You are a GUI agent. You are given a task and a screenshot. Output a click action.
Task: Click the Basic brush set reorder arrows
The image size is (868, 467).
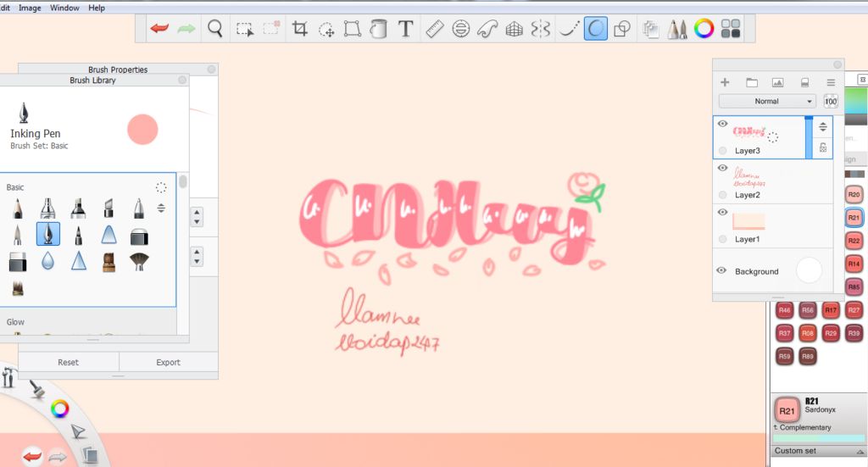161,208
